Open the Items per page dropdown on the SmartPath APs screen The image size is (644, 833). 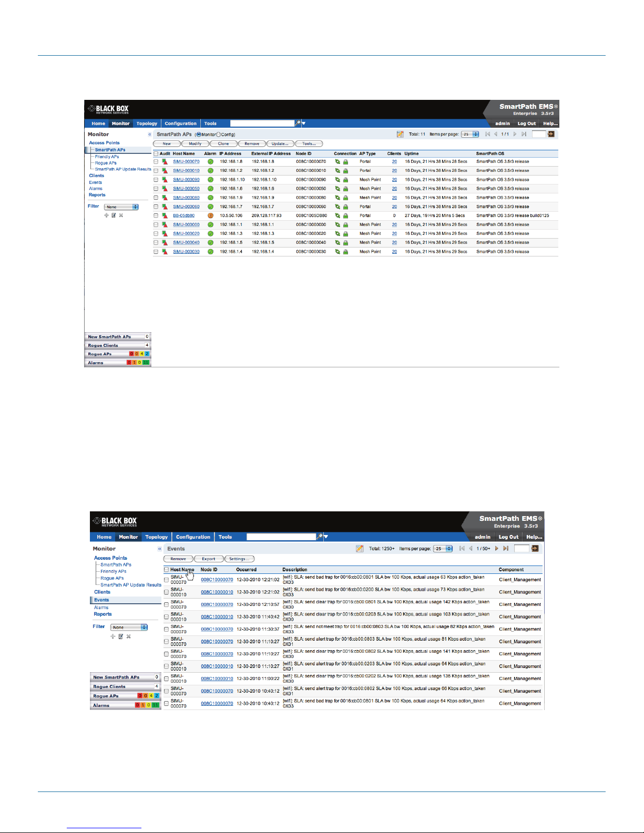470,134
